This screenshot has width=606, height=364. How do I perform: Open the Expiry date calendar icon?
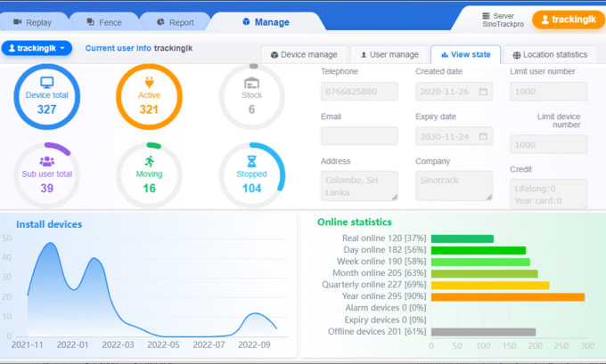pyautogui.click(x=483, y=136)
